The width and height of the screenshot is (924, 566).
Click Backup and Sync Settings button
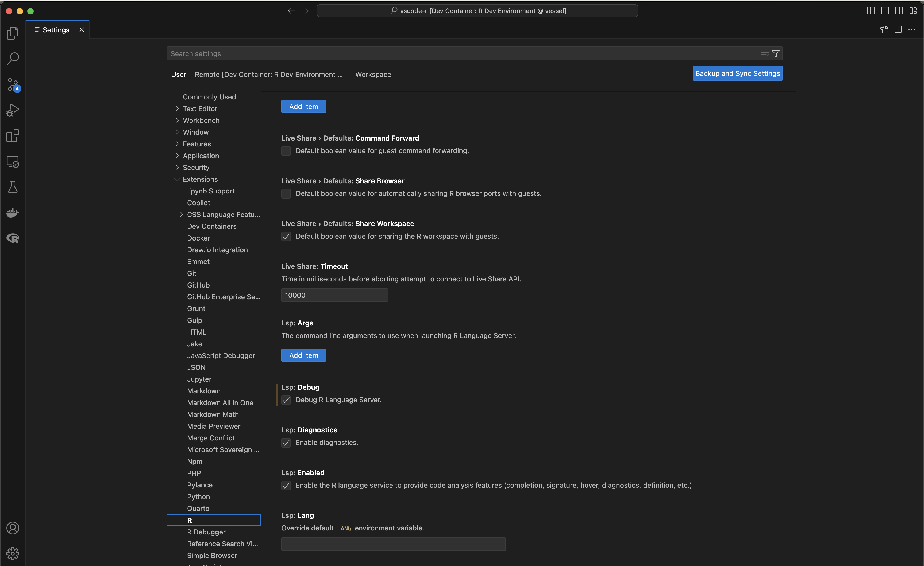tap(737, 73)
